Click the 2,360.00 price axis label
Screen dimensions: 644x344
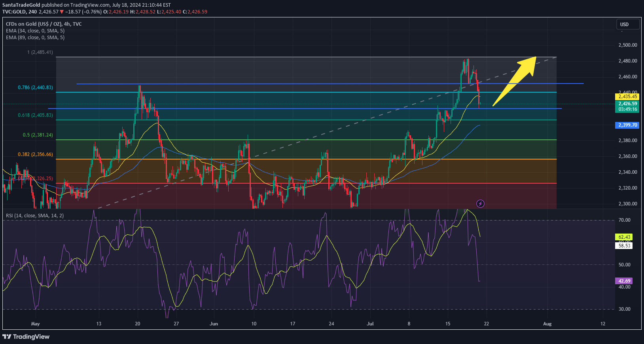click(628, 156)
